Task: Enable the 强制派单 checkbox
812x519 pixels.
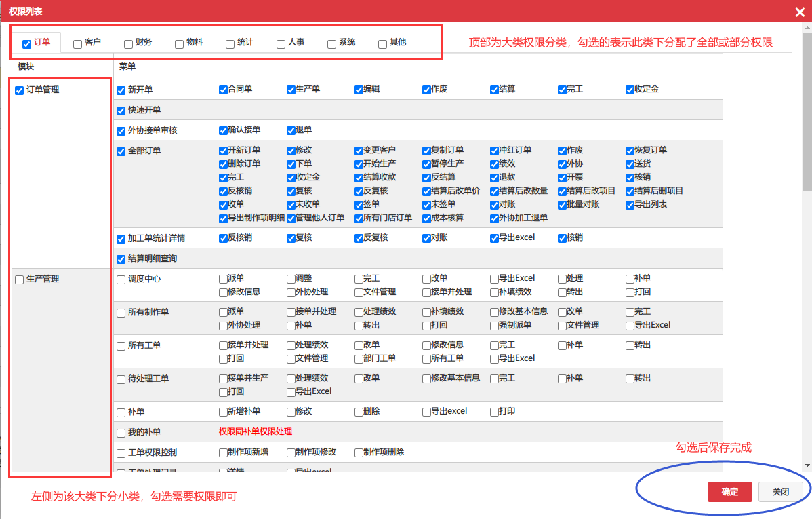Action: (x=495, y=326)
